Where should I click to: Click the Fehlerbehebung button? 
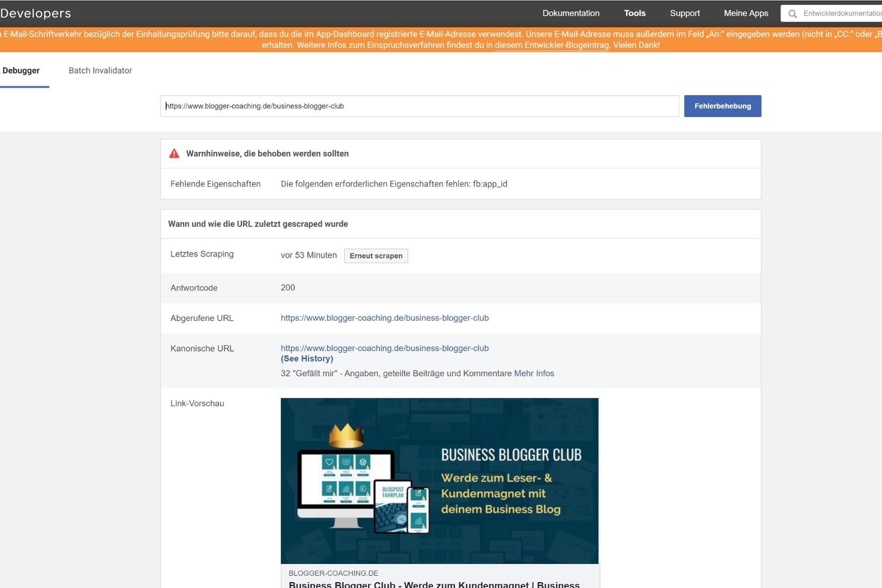click(722, 106)
